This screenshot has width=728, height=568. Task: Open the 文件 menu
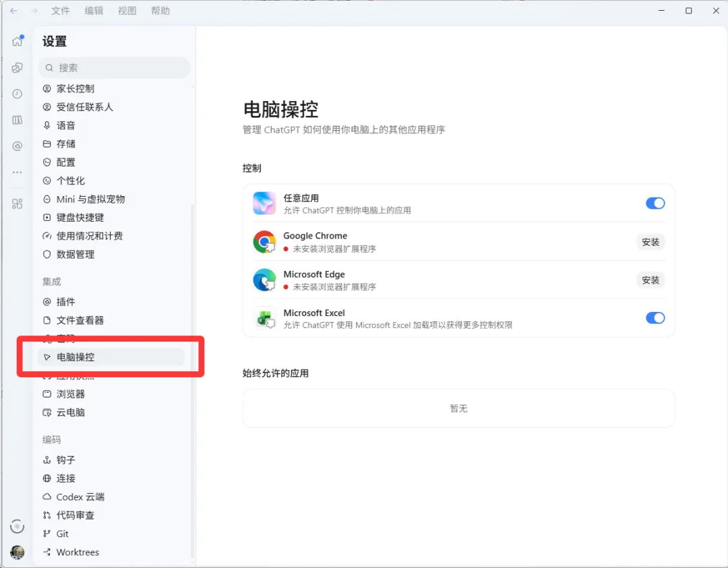pos(61,11)
